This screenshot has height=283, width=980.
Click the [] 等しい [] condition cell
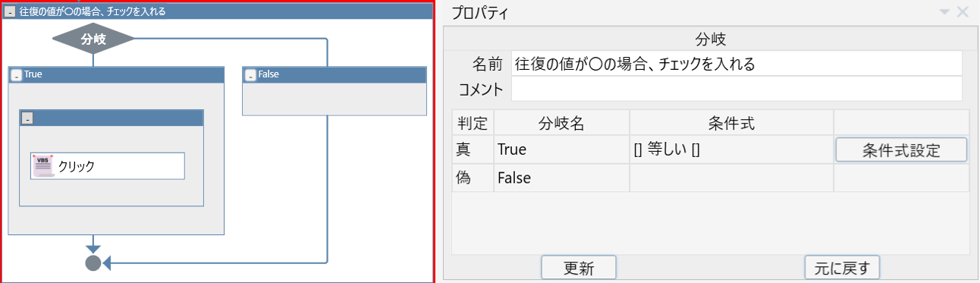[x=731, y=150]
